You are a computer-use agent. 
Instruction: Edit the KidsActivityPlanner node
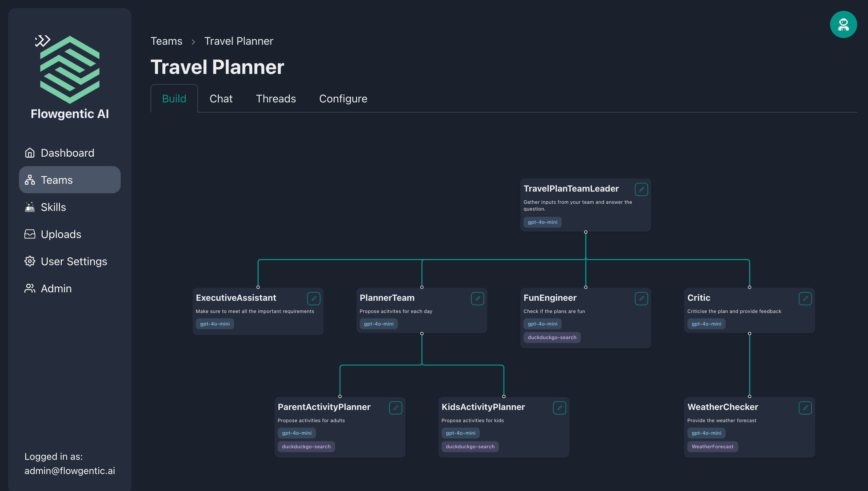coord(559,408)
